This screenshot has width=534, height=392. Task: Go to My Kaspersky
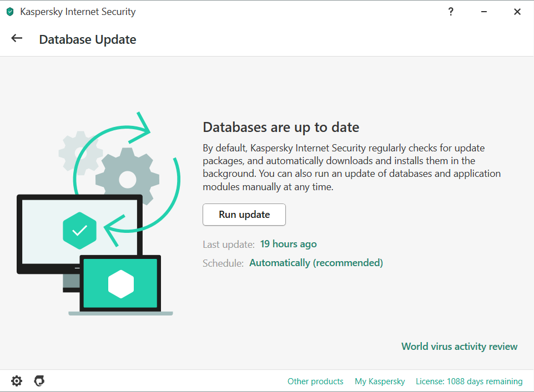(x=380, y=381)
